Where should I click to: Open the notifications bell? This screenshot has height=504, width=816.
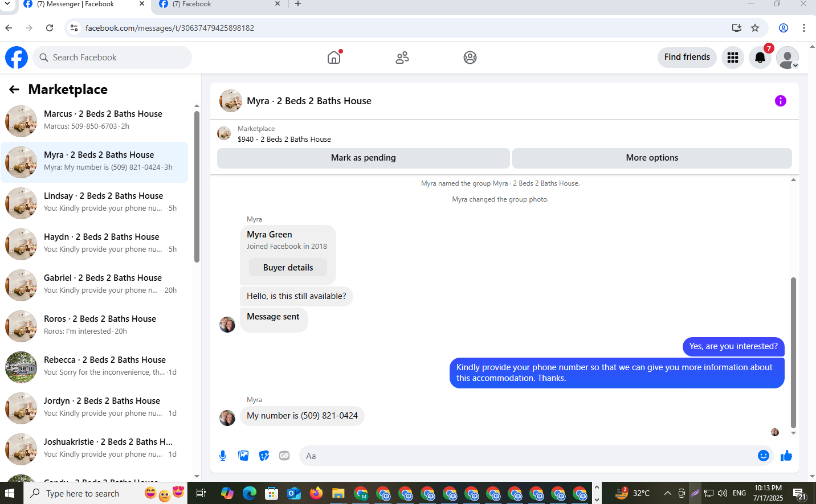pos(760,58)
